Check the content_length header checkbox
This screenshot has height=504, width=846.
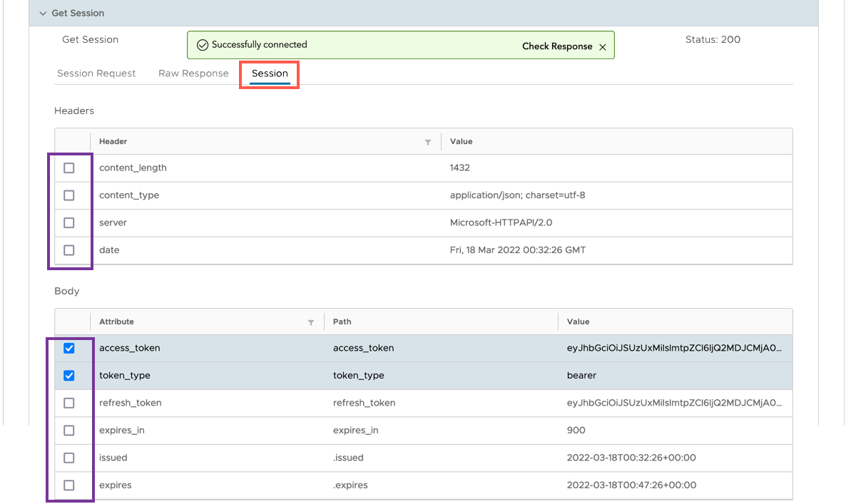point(69,168)
